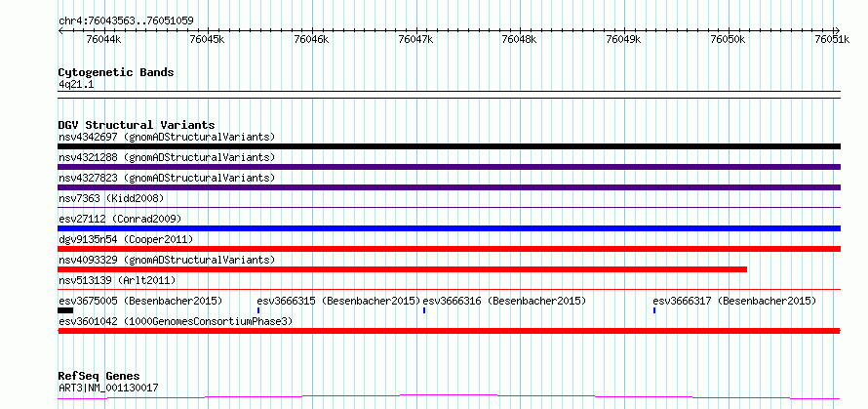This screenshot has height=409, width=868.
Task: Open the esv3666317 (Besenbacher2015) label
Action: (734, 301)
